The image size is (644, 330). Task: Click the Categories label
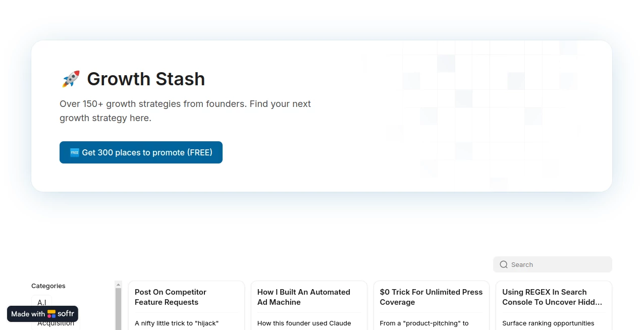48,286
